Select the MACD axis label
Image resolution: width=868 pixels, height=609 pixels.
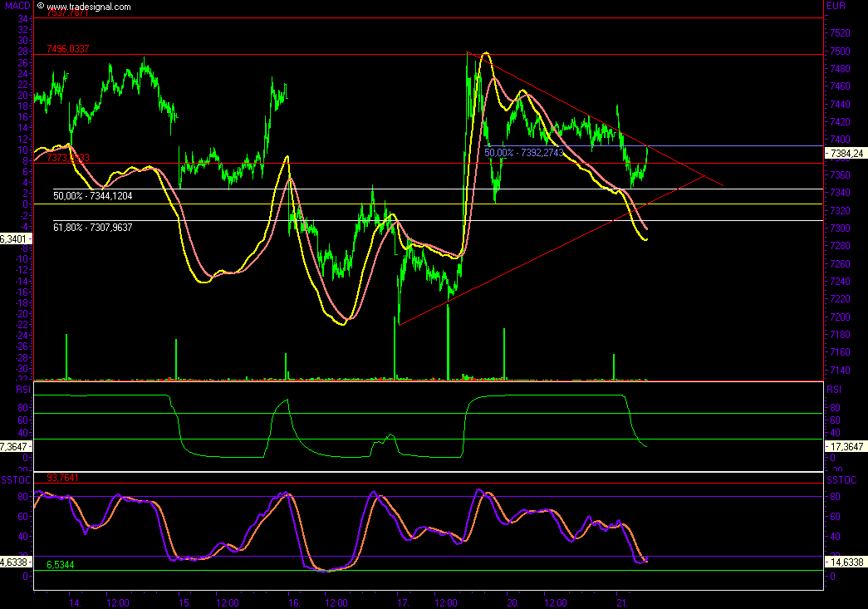pyautogui.click(x=13, y=7)
